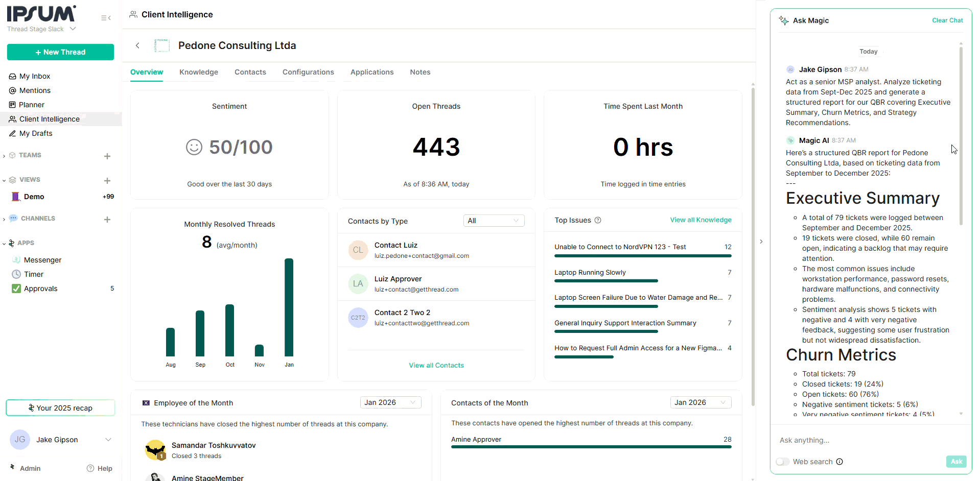Collapse the left sidebar menu icon
The image size is (980, 481).
(x=106, y=18)
